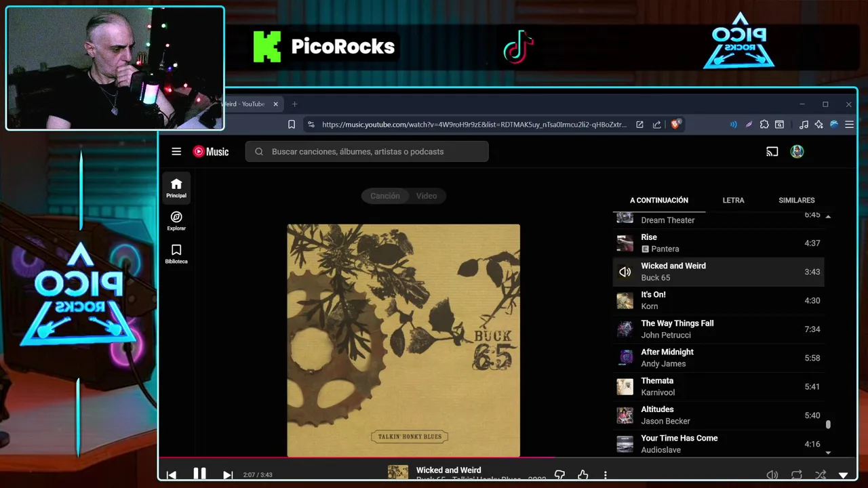Screen dimensions: 868x488
Task: Click the sparkle star icon in browser toolbar
Action: 819,125
